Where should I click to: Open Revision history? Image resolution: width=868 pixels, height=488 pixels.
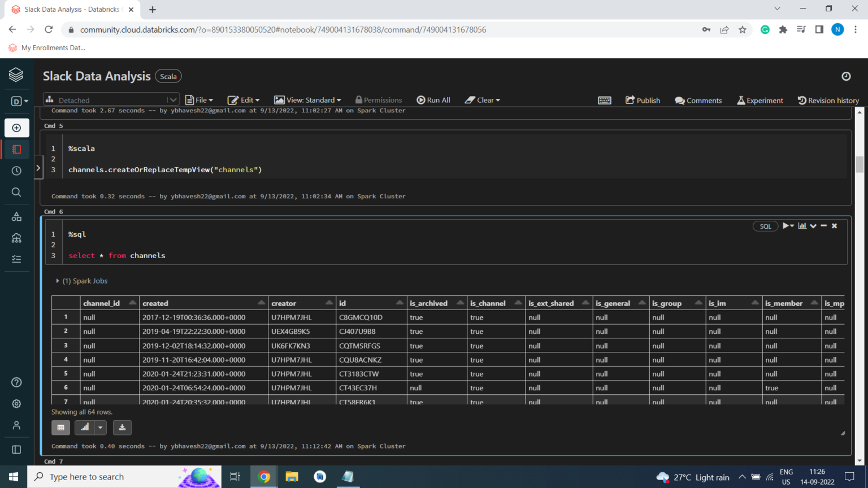pos(828,100)
